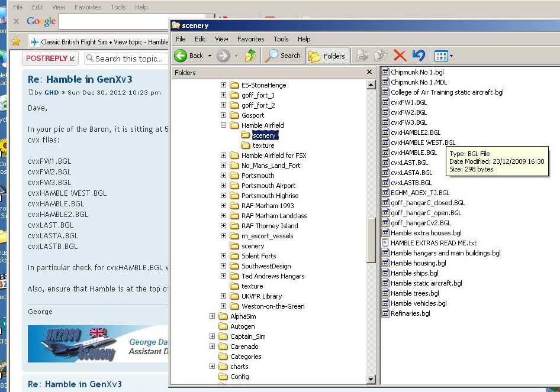Select the Config folder
Screen dimensions: 560x392
click(239, 377)
